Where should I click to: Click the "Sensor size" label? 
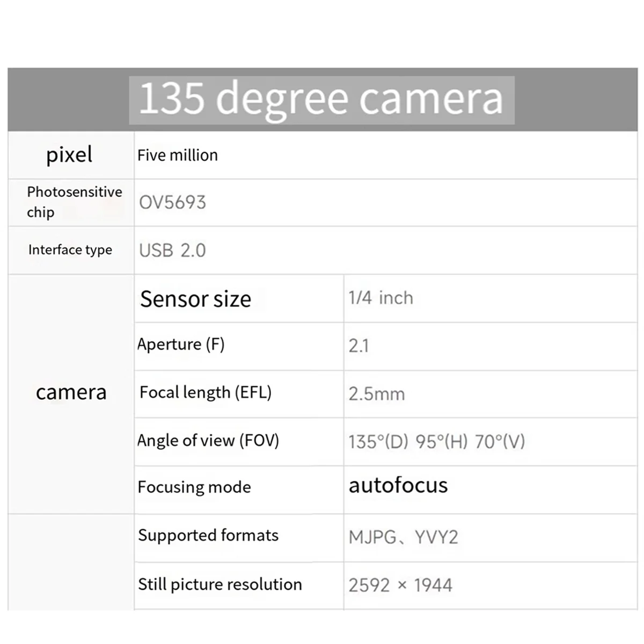point(195,299)
